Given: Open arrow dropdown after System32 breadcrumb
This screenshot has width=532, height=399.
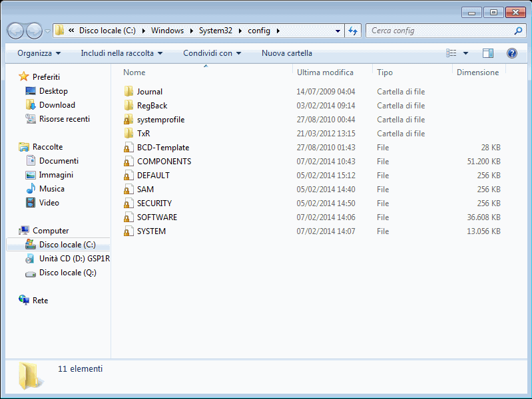Looking at the screenshot, I should [240, 31].
